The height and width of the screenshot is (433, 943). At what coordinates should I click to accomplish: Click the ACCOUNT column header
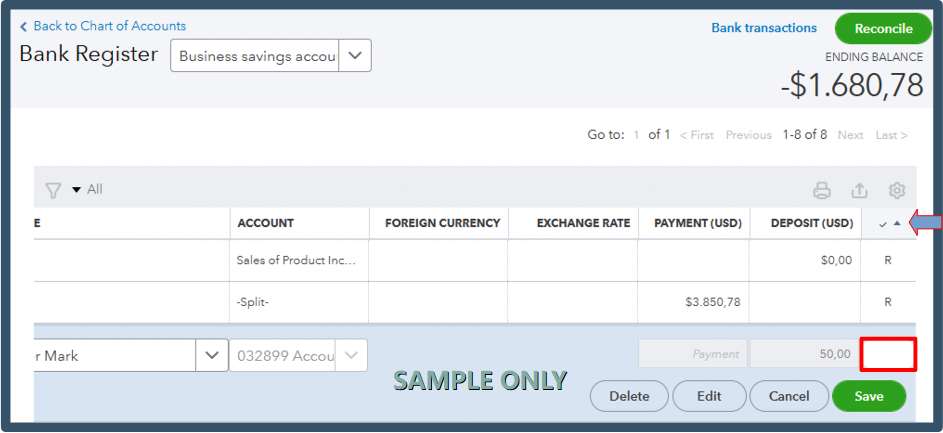click(x=266, y=223)
